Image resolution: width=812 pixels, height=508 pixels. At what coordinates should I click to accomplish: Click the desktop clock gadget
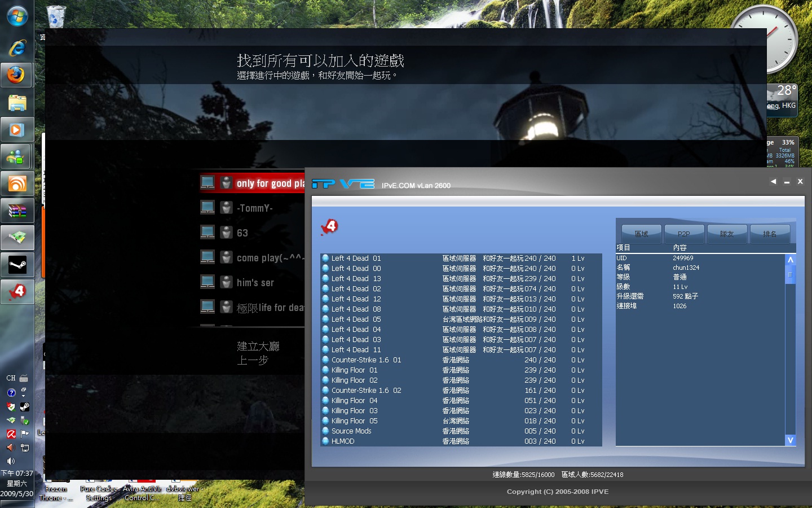pos(764,38)
